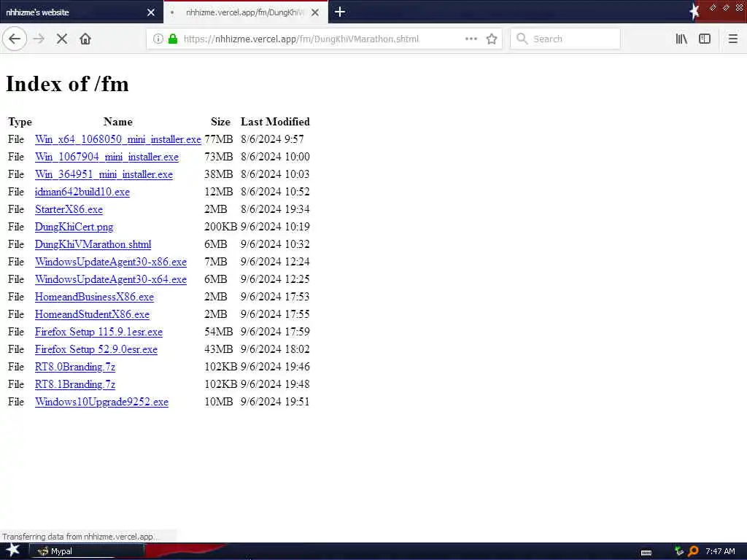The width and height of the screenshot is (747, 560).
Task: Open page actions three-dot menu
Action: [x=471, y=39]
